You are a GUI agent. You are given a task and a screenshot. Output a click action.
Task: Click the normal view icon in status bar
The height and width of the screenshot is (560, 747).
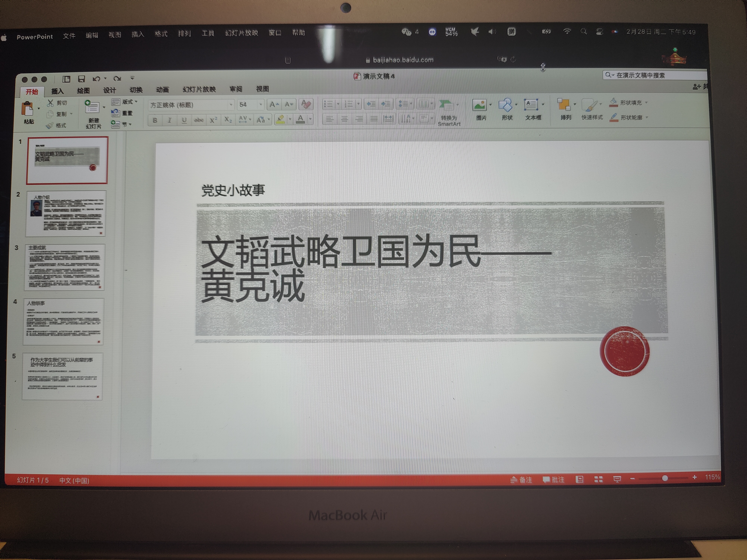point(579,479)
